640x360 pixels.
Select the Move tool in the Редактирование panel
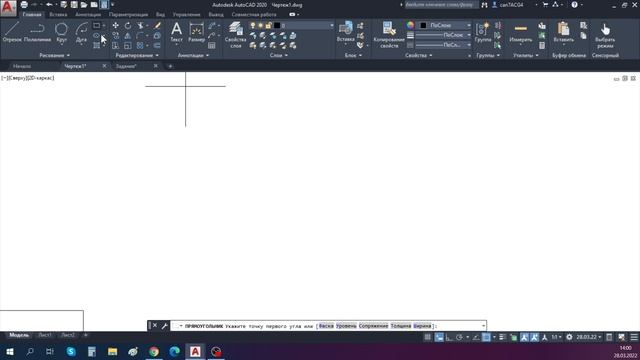click(x=116, y=25)
